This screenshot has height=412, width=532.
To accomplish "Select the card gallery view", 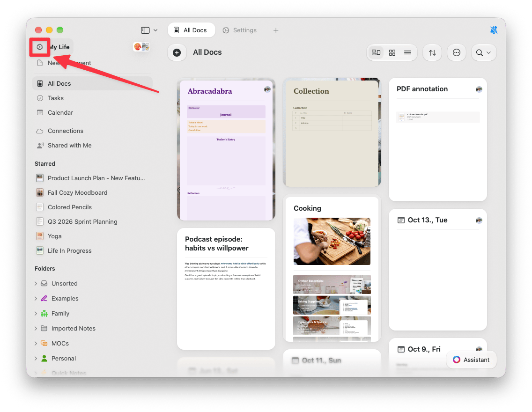I will [x=376, y=52].
